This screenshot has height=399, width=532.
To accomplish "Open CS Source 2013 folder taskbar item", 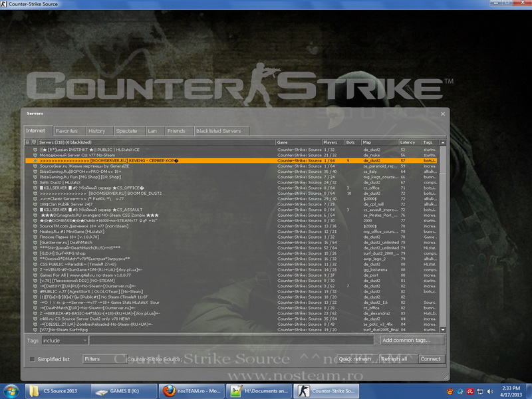I will pyautogui.click(x=58, y=391).
